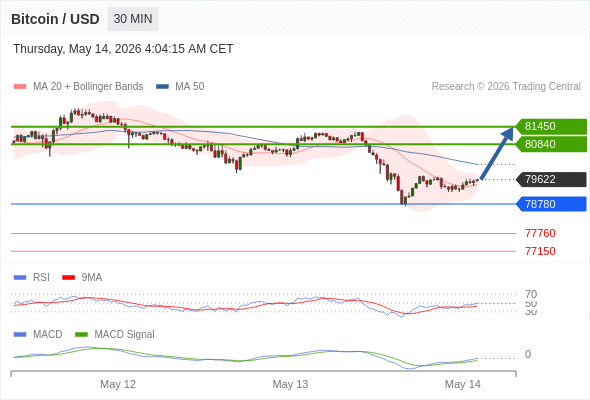
Task: Click the RSI blue legend marker
Action: pos(20,278)
